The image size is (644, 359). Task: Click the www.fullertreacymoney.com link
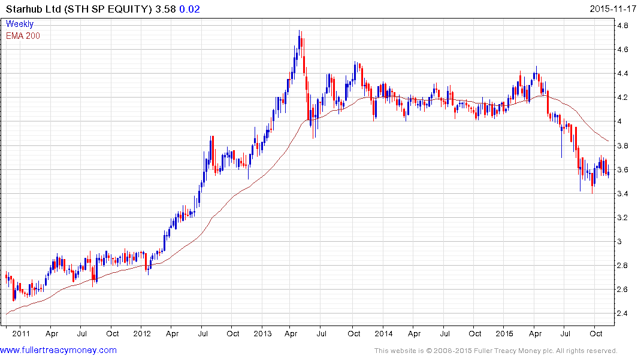coord(58,350)
